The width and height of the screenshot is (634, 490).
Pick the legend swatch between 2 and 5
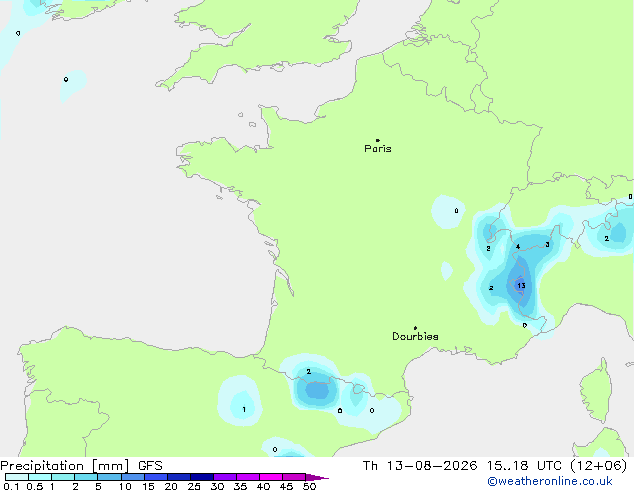[86, 477]
